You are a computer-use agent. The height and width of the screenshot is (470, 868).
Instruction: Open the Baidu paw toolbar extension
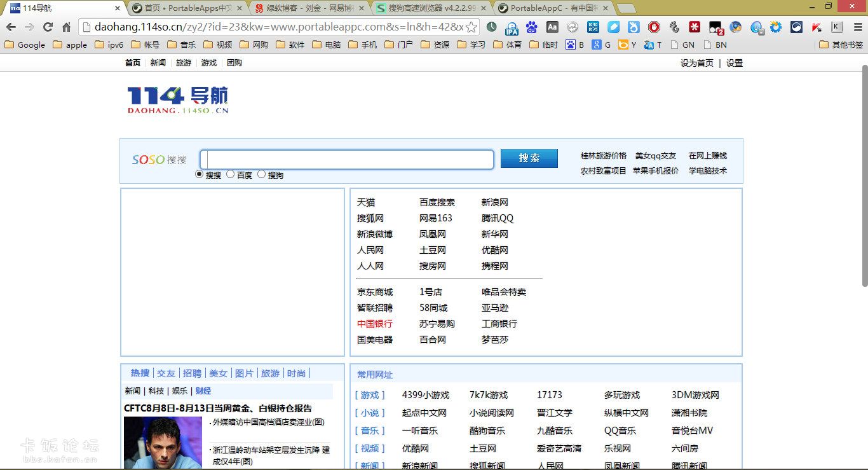[532, 27]
